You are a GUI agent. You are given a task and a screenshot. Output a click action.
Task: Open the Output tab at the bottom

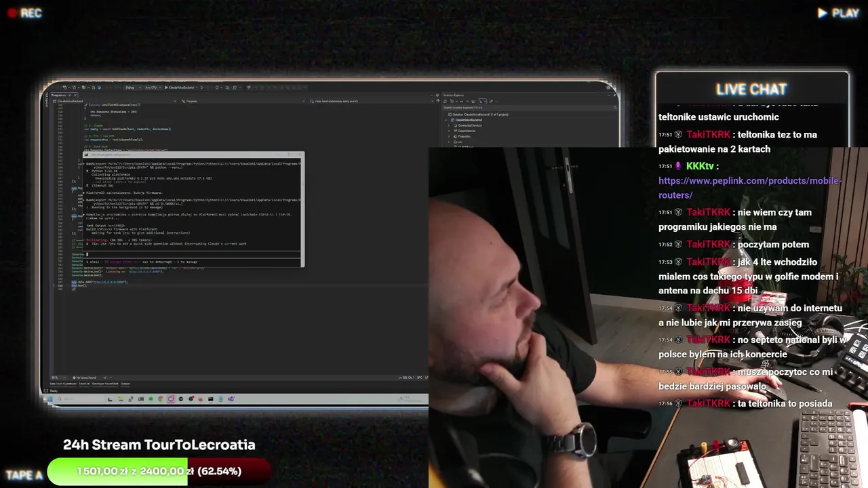[125, 384]
